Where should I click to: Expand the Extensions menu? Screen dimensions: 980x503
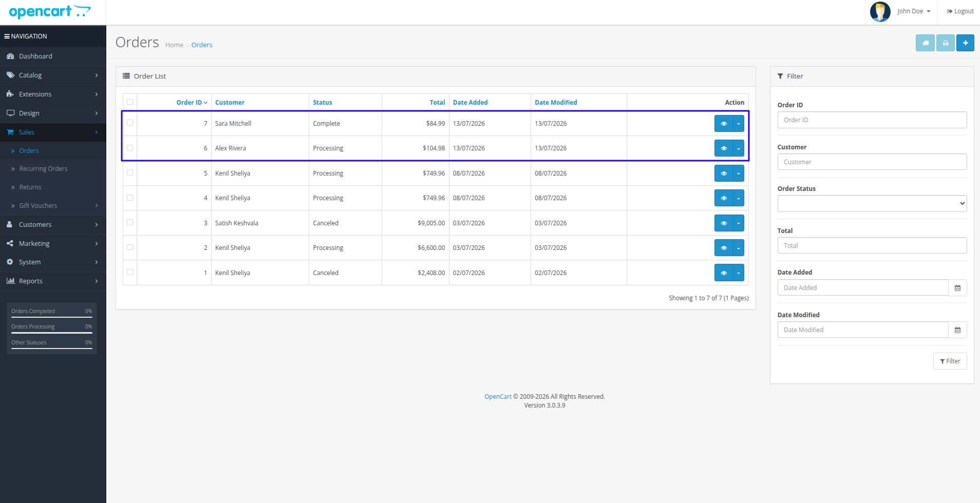(x=53, y=94)
